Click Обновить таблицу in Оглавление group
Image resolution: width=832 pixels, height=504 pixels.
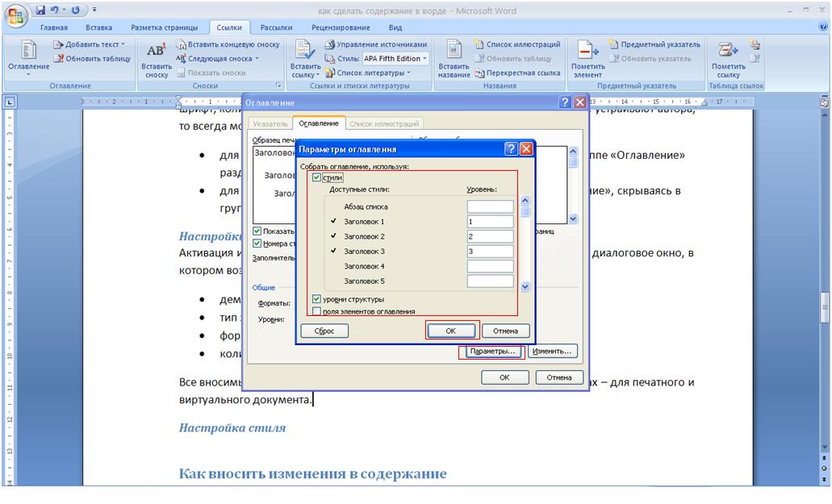92,58
